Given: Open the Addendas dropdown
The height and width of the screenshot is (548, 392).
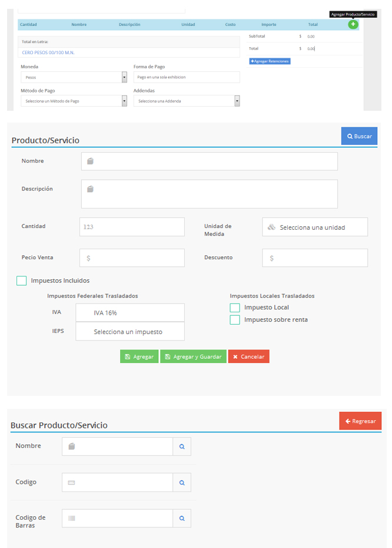Looking at the screenshot, I should click(187, 101).
